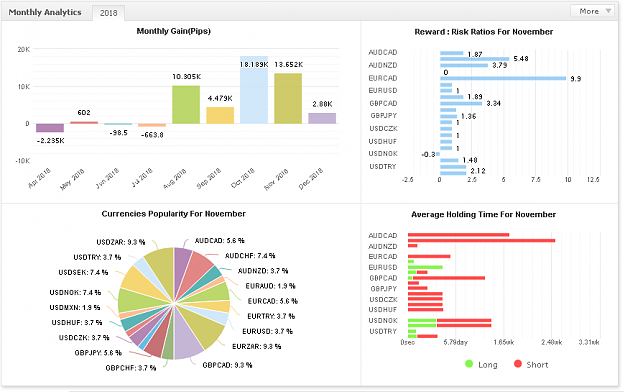
Task: Click the EURCAD reward risk bar of 9.9
Action: 503,79
